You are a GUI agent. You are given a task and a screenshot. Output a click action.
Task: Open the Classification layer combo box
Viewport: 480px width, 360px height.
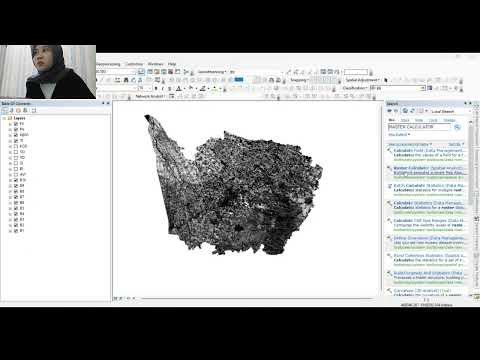point(398,88)
